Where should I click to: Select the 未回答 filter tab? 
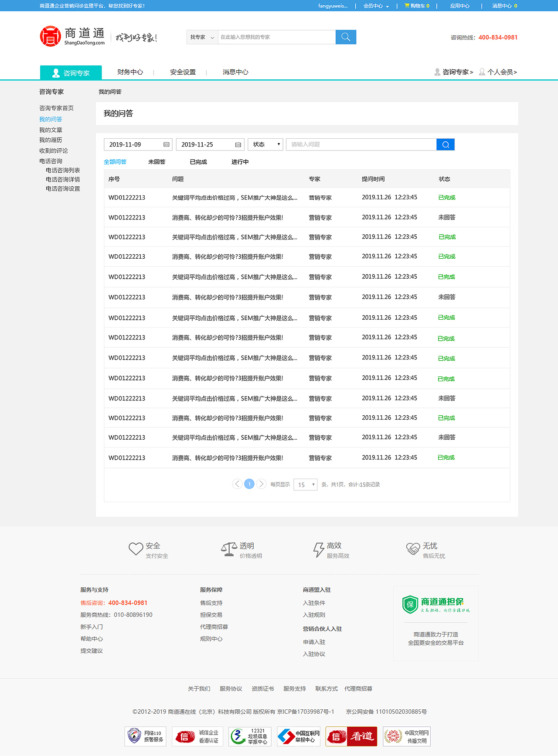157,162
